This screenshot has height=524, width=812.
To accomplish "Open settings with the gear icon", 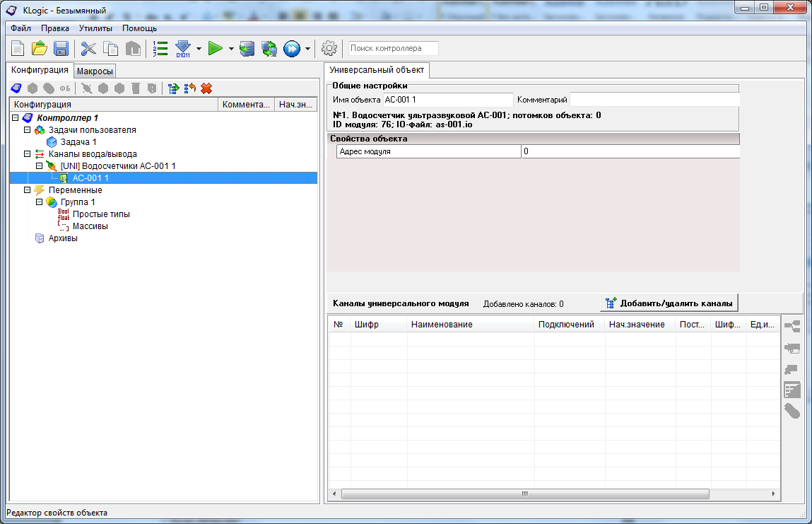I will click(329, 49).
